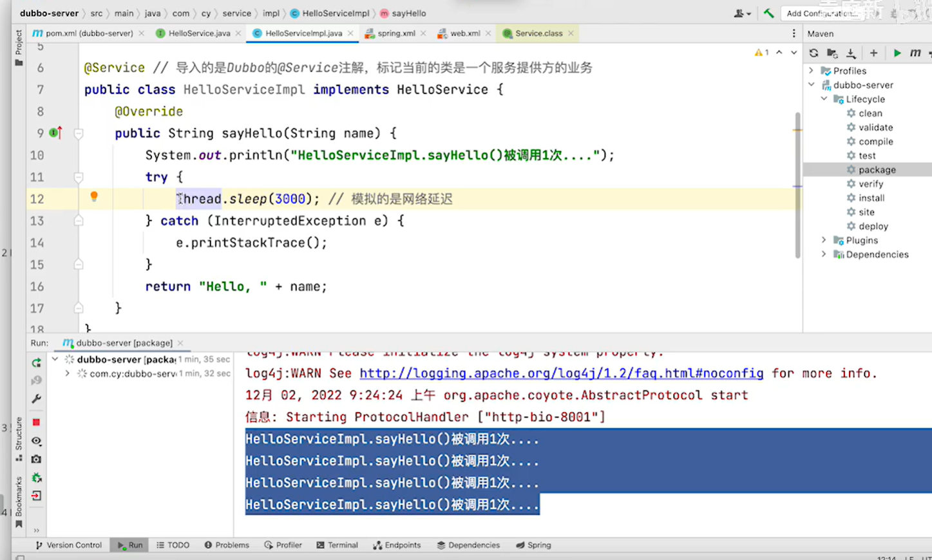Open the user account dropdown in toolbar
Viewport: 932px width, 560px height.
pyautogui.click(x=742, y=13)
